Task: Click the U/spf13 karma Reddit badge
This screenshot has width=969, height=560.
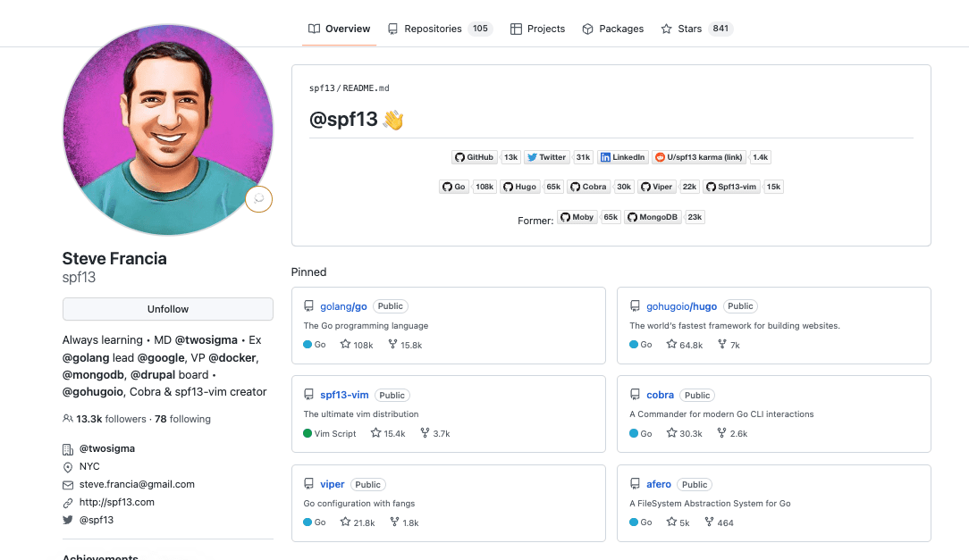Action: coord(712,157)
